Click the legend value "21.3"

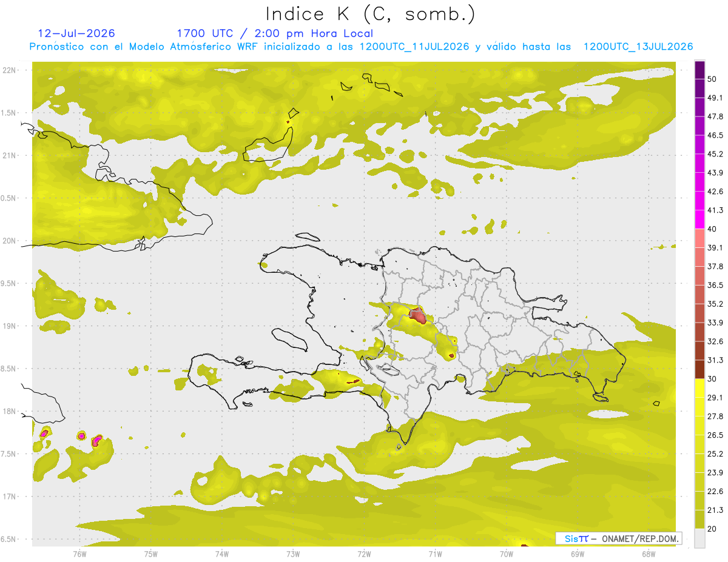coord(715,510)
